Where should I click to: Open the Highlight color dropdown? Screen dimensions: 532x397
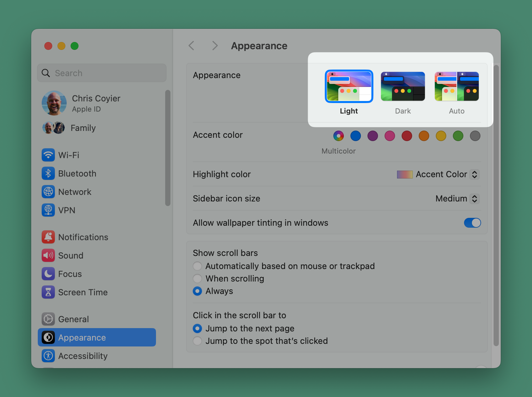click(x=474, y=174)
